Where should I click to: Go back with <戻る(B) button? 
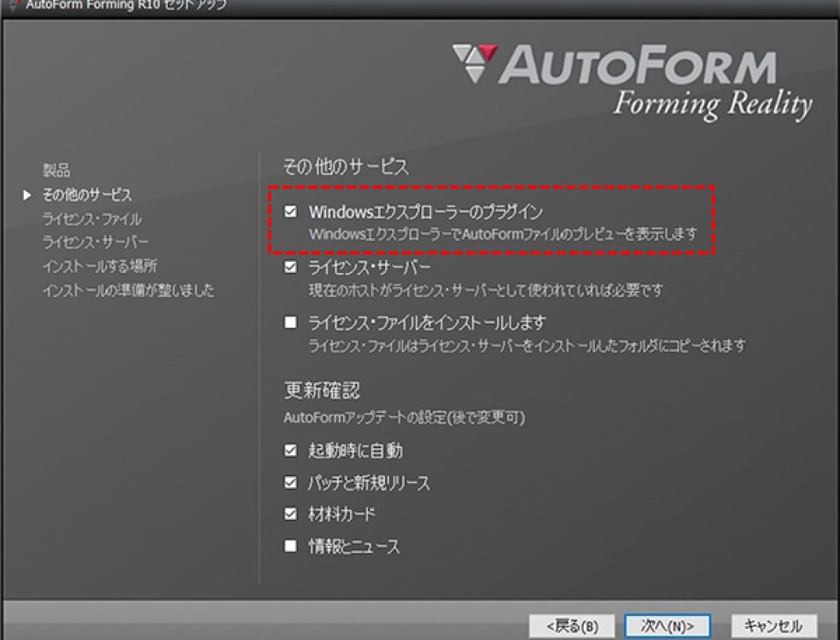pos(572,625)
